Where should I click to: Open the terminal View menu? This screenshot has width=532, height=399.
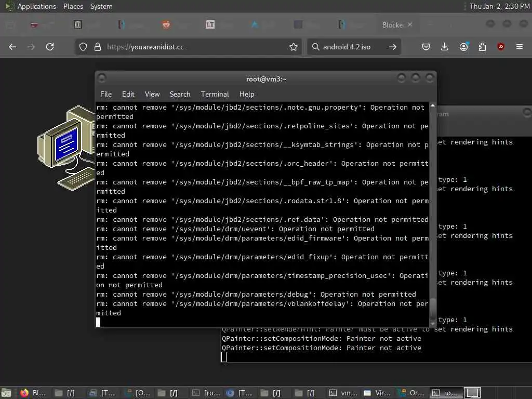[x=152, y=95]
